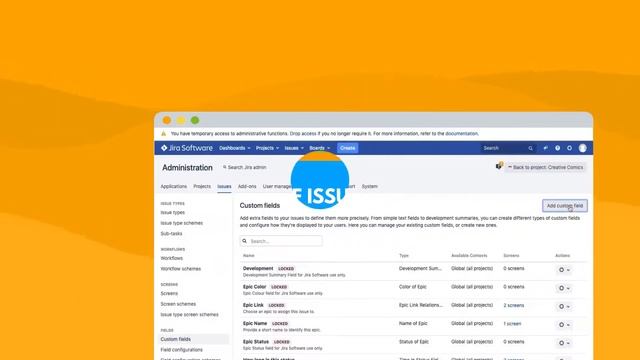
Task: Open the feedback megaphone icon
Action: tap(545, 148)
